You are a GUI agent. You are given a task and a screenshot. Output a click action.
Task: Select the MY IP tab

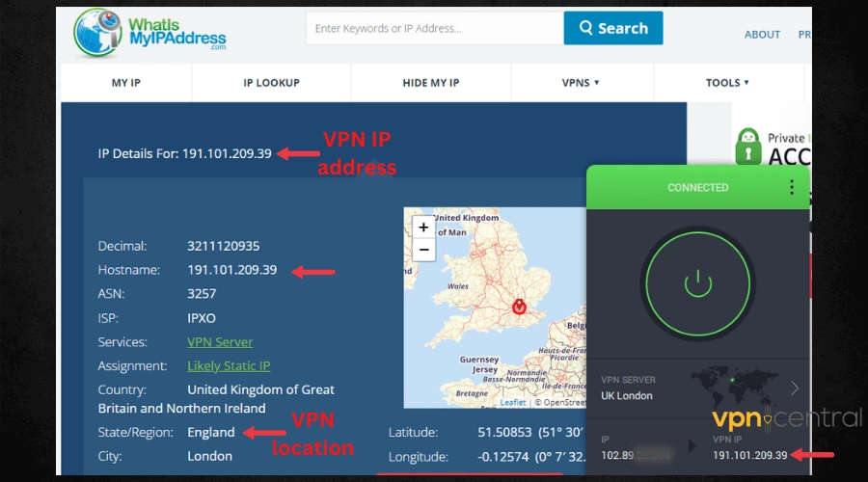pyautogui.click(x=126, y=83)
